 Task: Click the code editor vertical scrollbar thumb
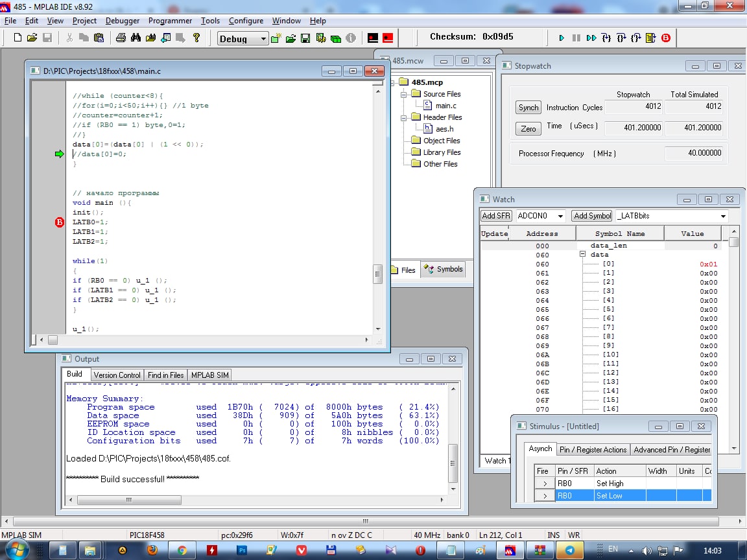coord(378,274)
